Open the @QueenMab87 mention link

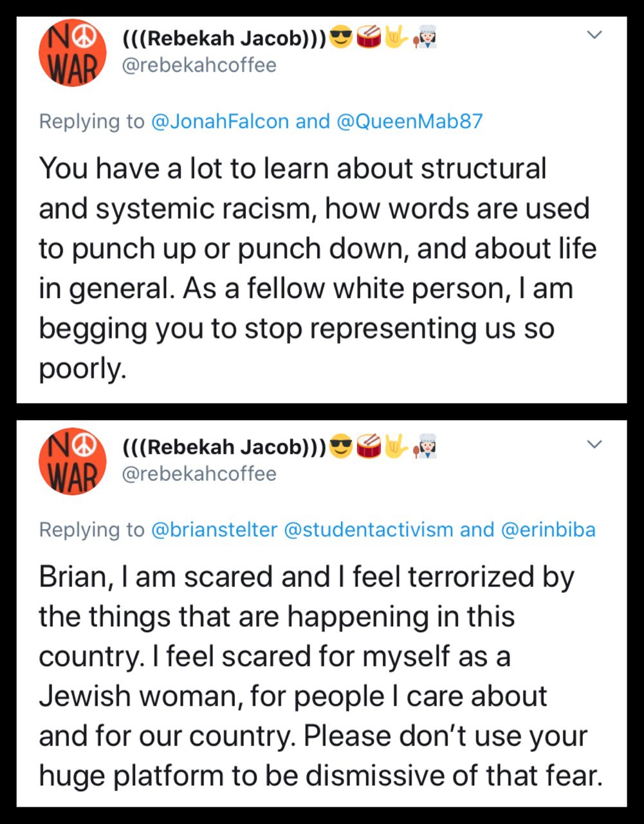click(x=409, y=121)
